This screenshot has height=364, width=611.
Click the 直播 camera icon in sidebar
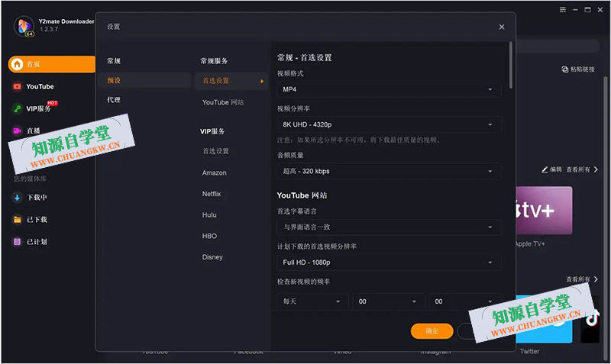[x=18, y=130]
